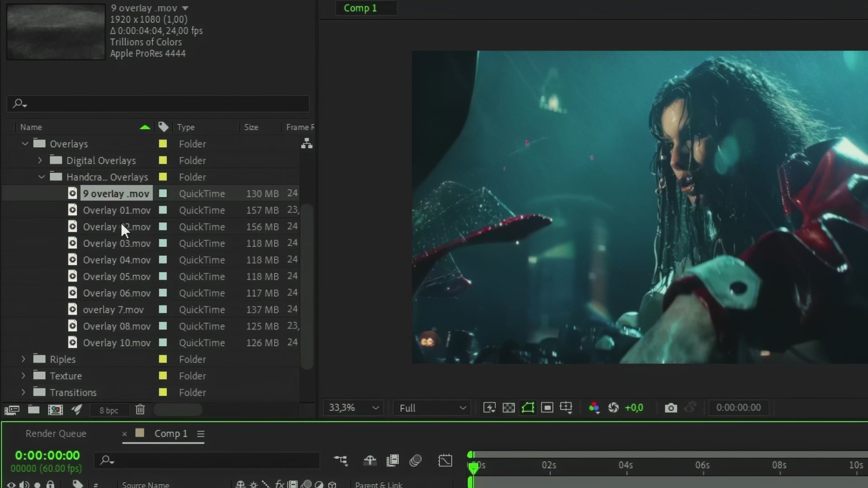
Task: Click the exposure value +0,0
Action: point(634,408)
